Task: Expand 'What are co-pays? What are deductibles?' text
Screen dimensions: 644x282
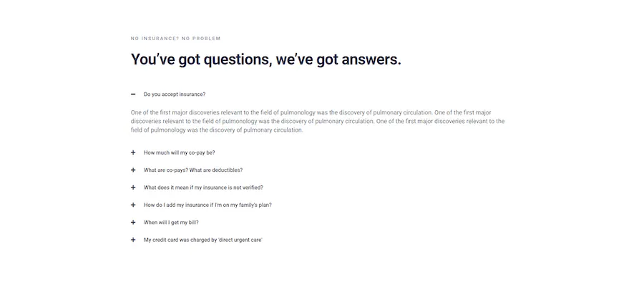Action: point(193,170)
